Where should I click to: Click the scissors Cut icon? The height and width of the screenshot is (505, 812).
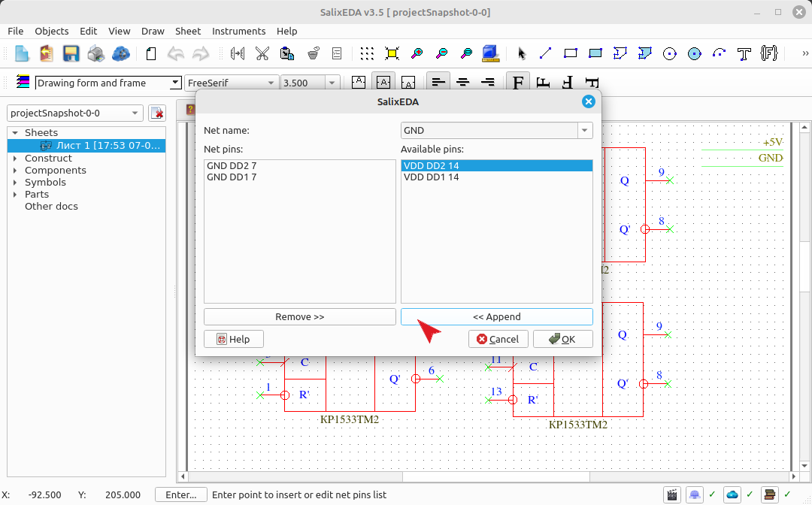coord(262,53)
